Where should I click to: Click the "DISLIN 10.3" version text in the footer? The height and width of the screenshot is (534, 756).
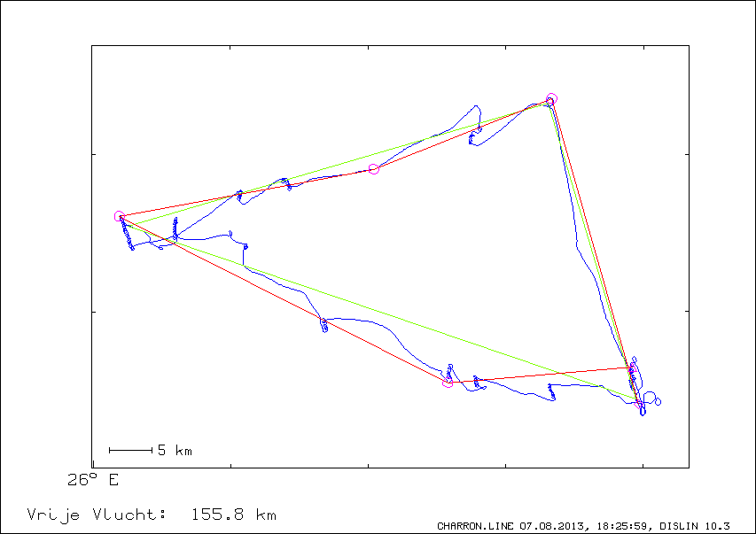coord(695,526)
